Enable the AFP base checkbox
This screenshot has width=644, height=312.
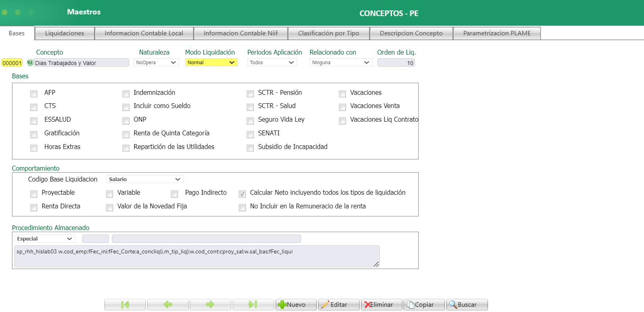34,94
